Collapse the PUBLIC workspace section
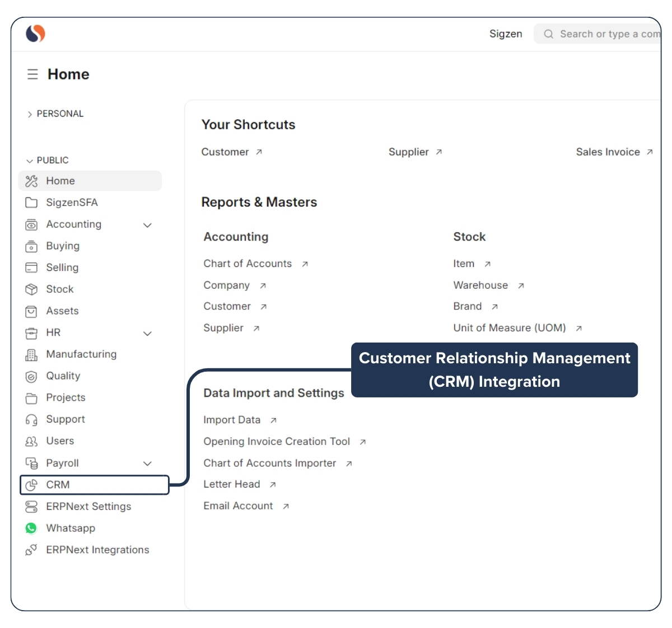 [30, 160]
